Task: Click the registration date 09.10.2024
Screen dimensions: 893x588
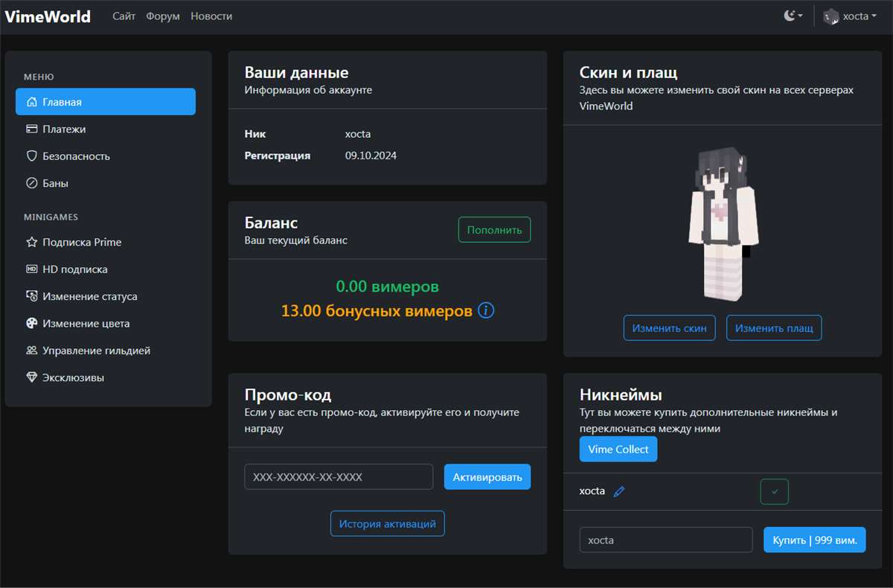Action: 371,156
